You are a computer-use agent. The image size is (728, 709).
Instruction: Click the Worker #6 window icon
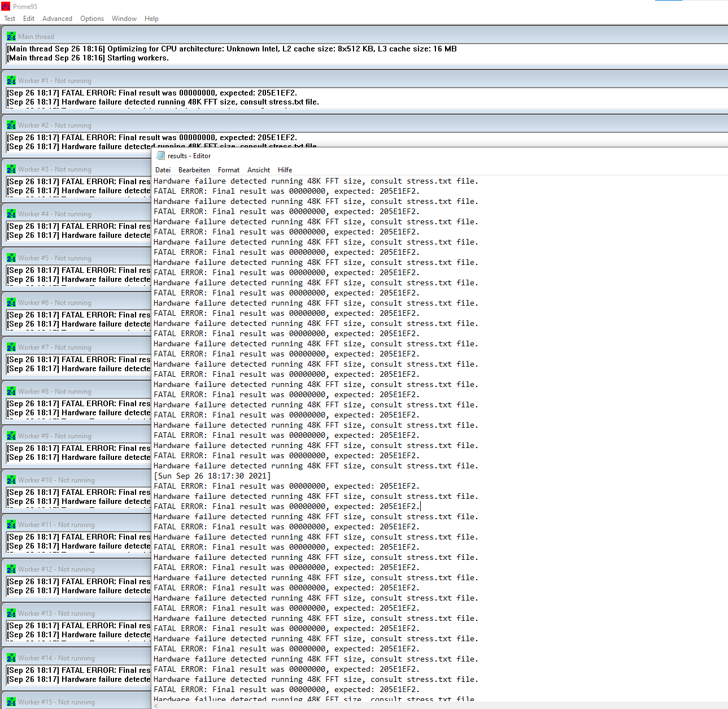click(x=11, y=302)
